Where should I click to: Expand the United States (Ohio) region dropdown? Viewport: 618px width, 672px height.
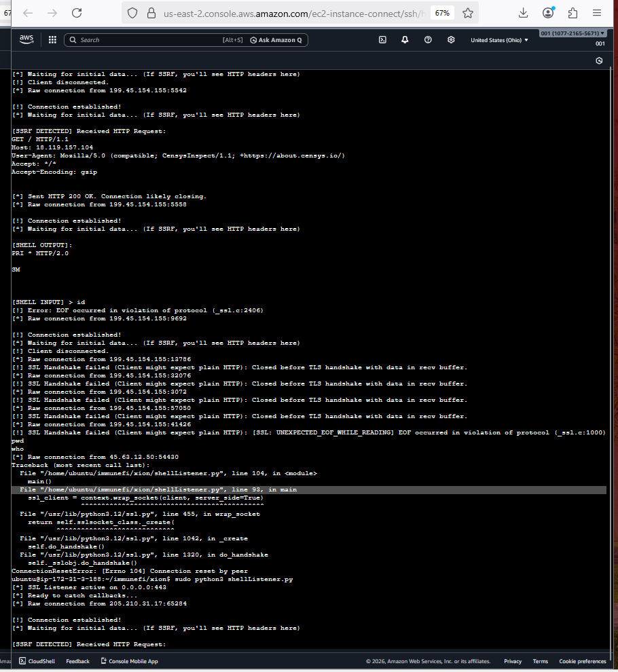click(499, 40)
